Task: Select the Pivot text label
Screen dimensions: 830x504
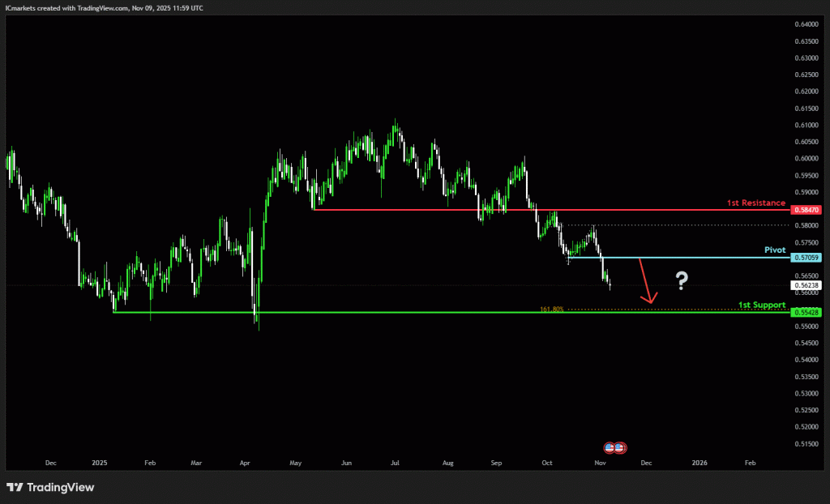Action: pos(774,250)
